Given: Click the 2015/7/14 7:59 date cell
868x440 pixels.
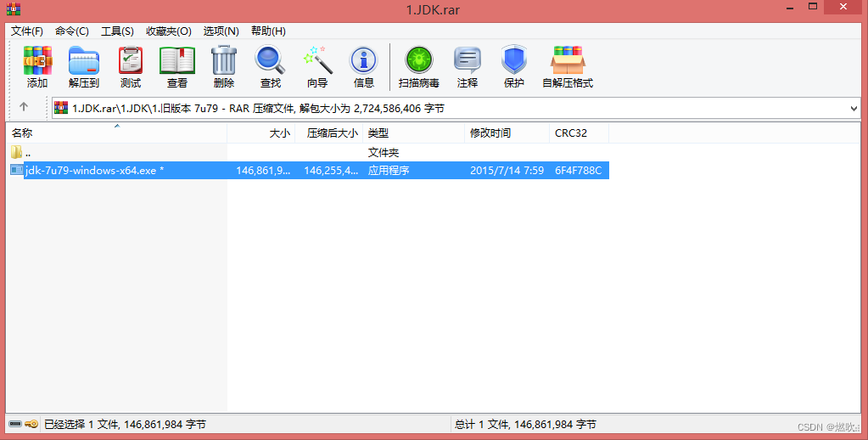Looking at the screenshot, I should point(507,170).
